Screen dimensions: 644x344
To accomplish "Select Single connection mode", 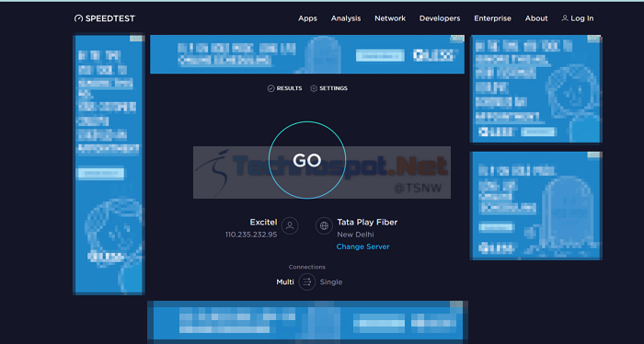I will [x=331, y=282].
